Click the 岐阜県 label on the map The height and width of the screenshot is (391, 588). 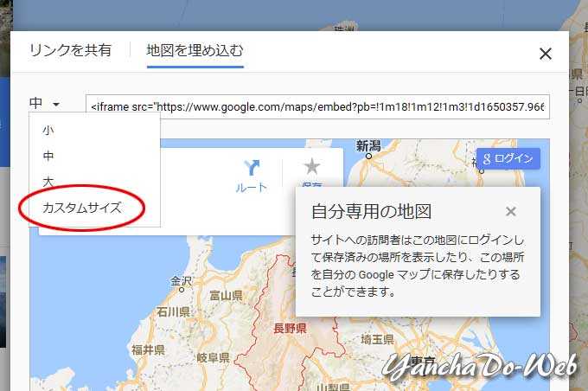[211, 357]
